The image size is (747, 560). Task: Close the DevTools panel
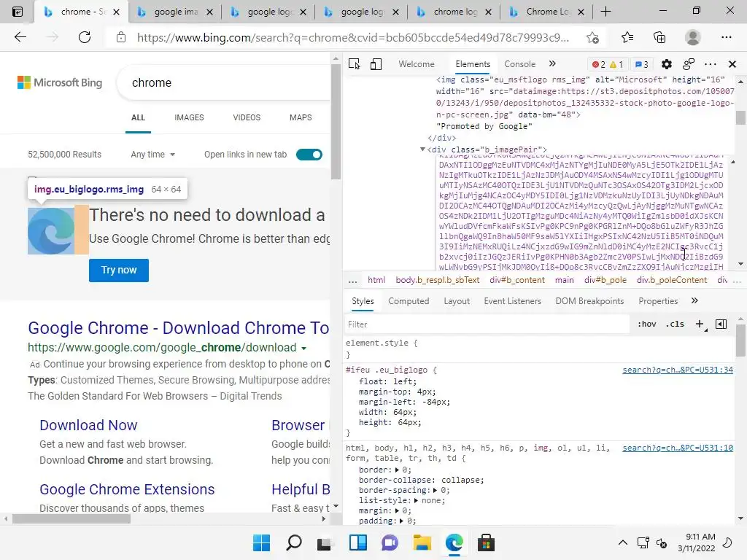[732, 64]
